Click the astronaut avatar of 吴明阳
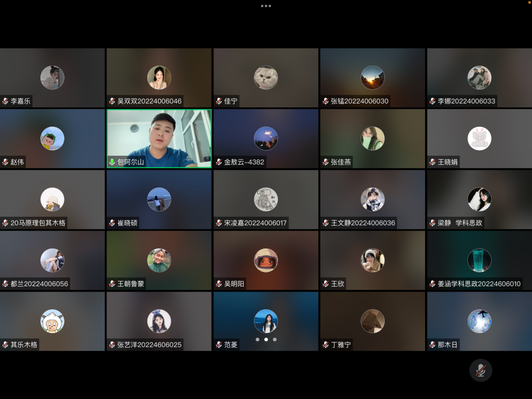Screen dimensions: 532x399 click(x=266, y=260)
